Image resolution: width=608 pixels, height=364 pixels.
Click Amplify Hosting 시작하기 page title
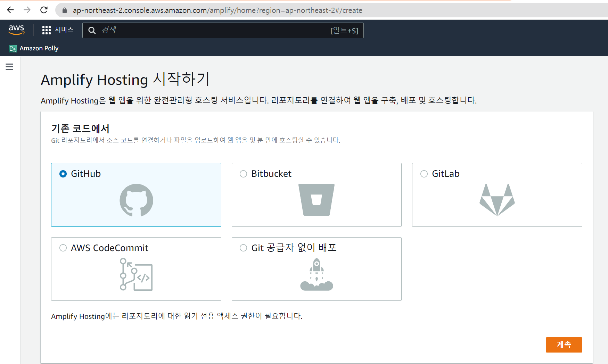click(125, 79)
